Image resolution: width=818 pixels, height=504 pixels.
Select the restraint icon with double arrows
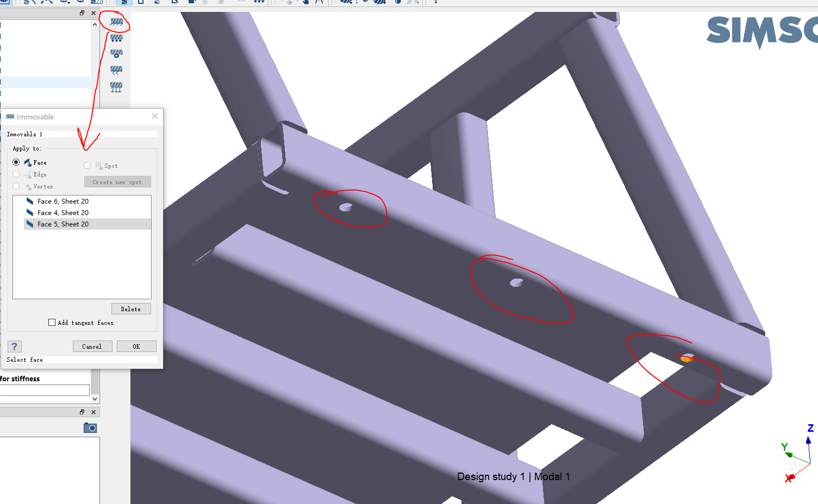coord(116,70)
